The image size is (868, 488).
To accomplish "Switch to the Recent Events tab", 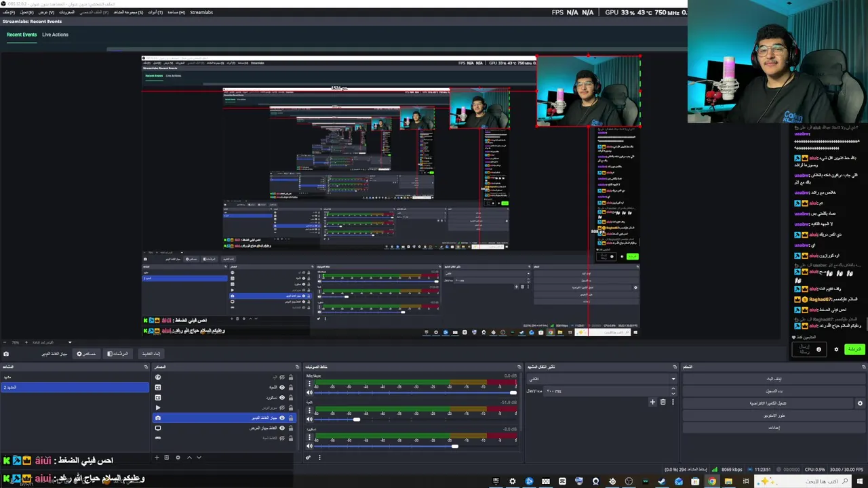I will click(22, 35).
